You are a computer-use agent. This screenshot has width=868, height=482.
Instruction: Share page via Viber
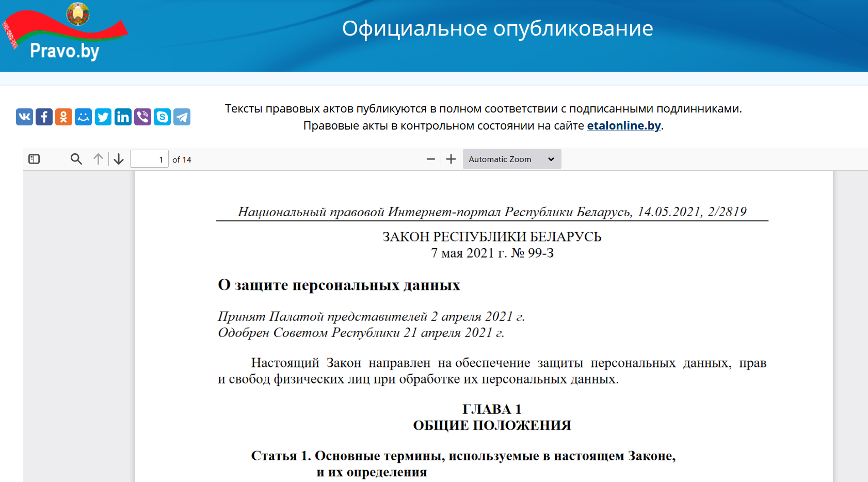pos(142,117)
